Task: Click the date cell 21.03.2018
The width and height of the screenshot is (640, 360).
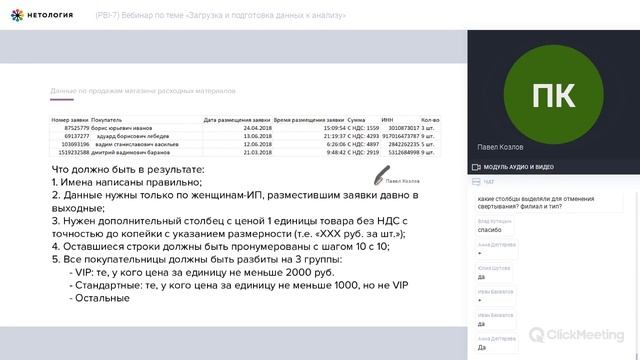Action: pyautogui.click(x=258, y=153)
